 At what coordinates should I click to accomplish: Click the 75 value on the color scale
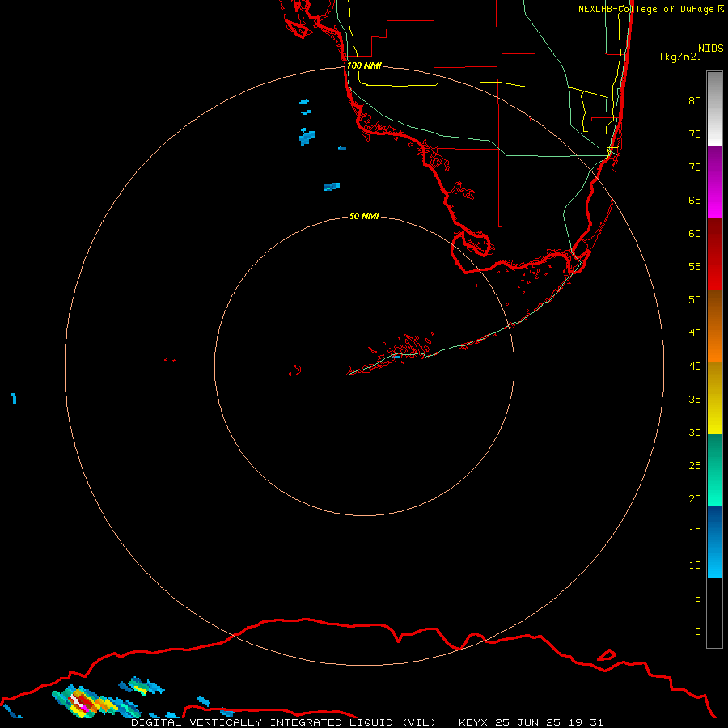point(695,134)
